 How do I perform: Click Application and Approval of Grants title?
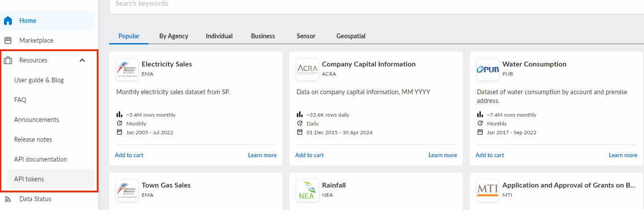coord(569,185)
